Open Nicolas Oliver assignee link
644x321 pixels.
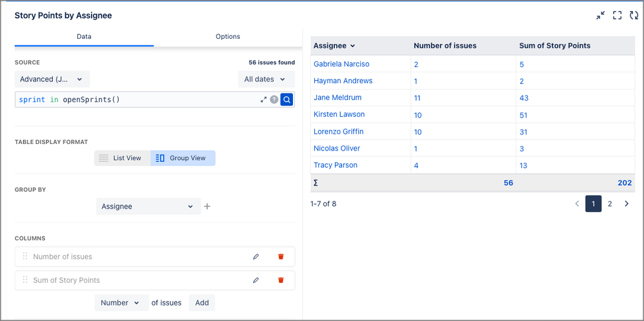[x=337, y=149]
